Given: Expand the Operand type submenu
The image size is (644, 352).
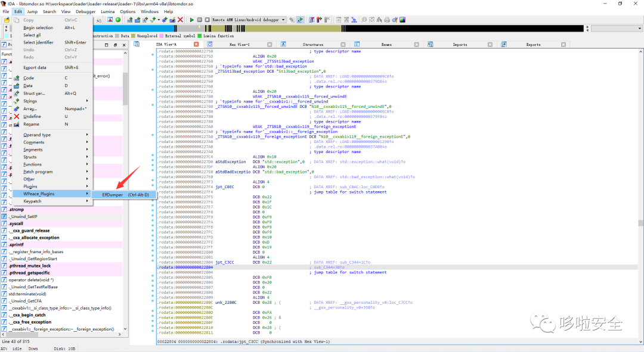Looking at the screenshot, I should click(53, 135).
